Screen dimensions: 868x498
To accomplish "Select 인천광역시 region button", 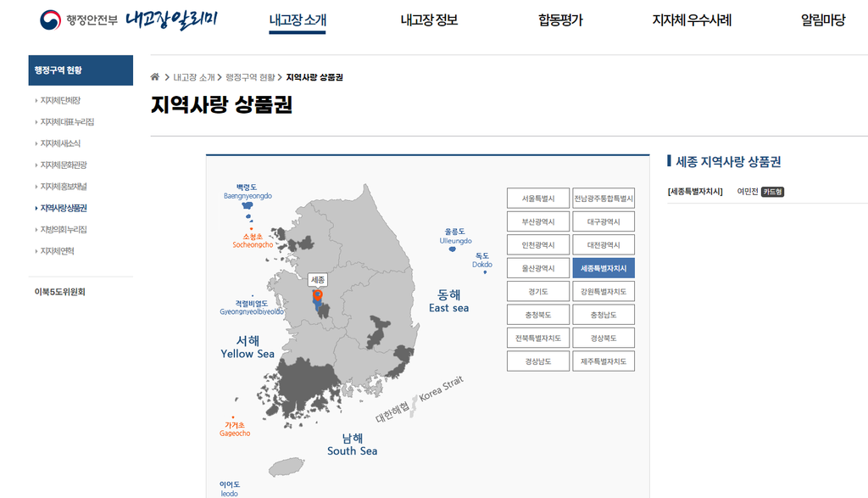I will click(x=538, y=245).
